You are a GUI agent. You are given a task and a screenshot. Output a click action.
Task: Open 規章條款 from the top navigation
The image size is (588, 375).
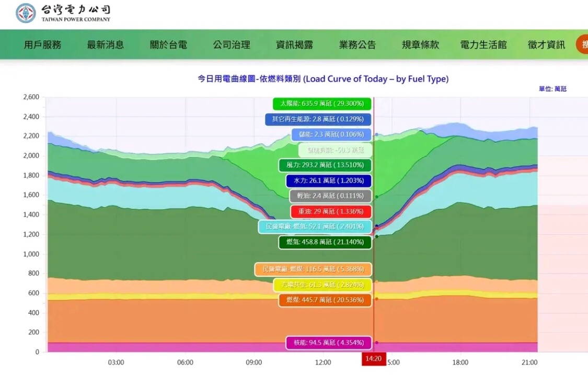[420, 45]
